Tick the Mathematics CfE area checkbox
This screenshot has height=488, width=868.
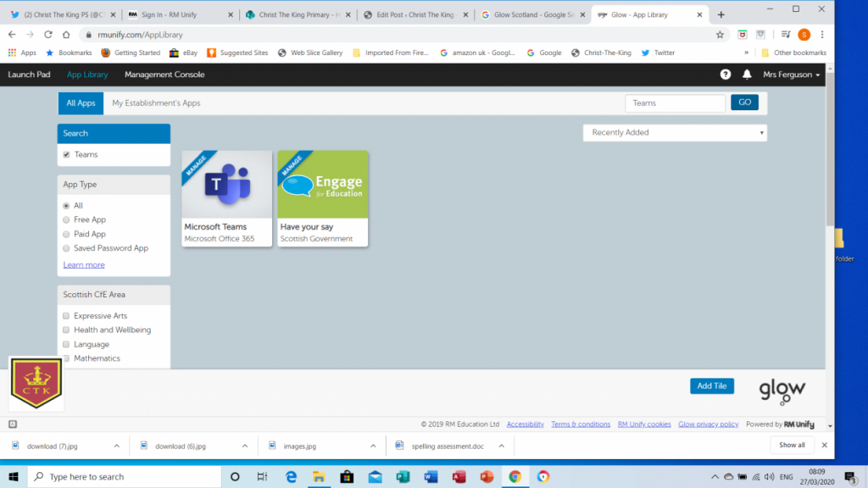pyautogui.click(x=65, y=358)
